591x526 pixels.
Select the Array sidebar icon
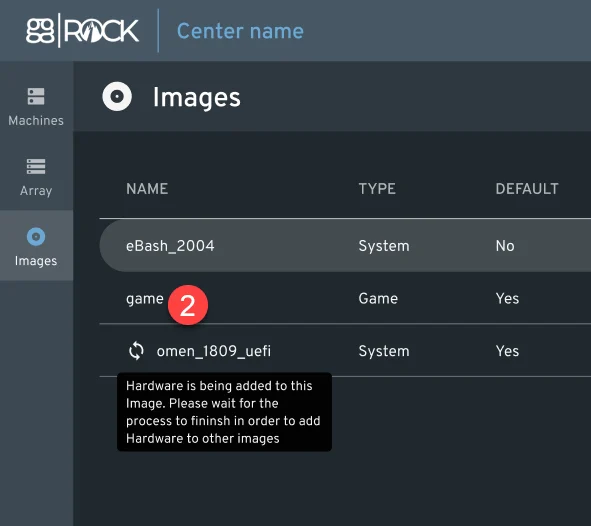[36, 166]
